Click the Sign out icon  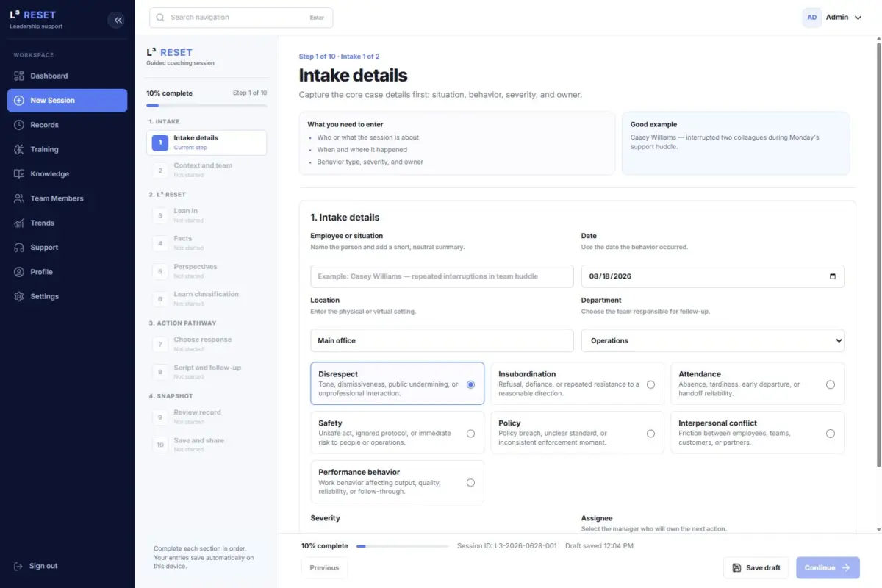pos(18,566)
